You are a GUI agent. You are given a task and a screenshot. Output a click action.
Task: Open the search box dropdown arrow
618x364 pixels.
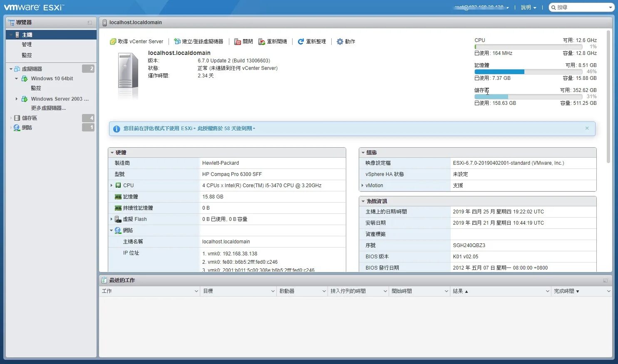pos(611,7)
